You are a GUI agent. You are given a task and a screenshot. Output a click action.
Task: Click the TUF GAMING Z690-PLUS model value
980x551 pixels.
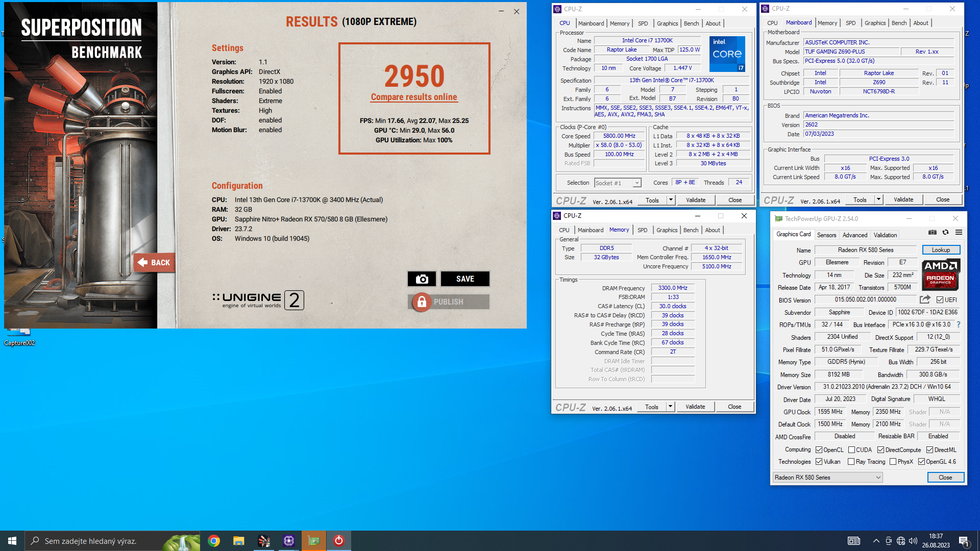pos(851,52)
